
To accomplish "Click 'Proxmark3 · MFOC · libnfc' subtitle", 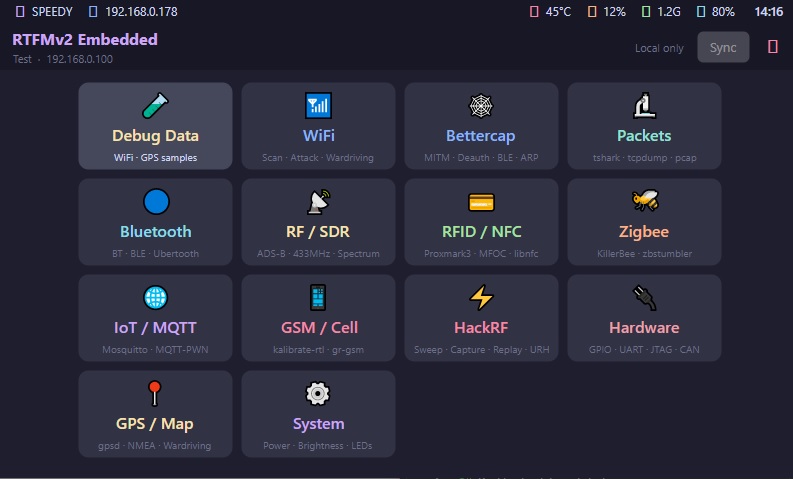I will pos(481,254).
